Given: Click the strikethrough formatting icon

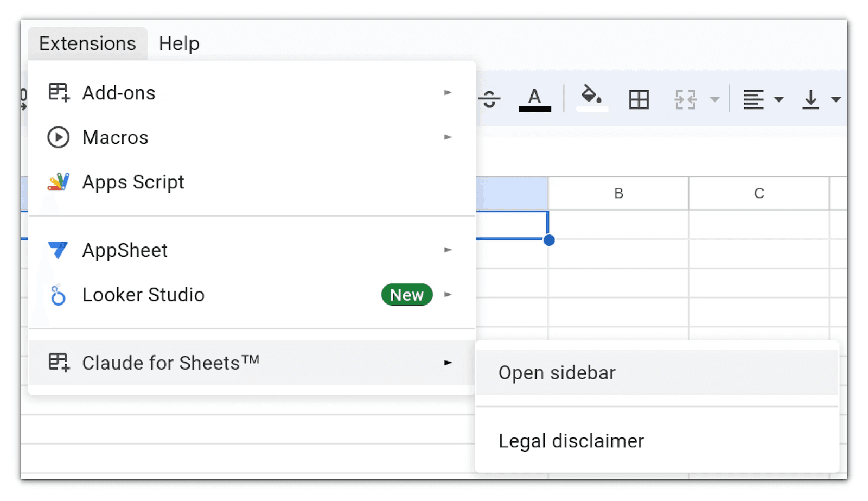Looking at the screenshot, I should coord(490,99).
